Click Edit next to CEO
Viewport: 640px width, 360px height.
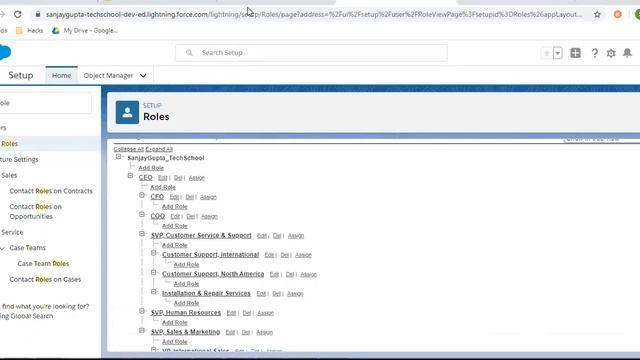click(162, 178)
